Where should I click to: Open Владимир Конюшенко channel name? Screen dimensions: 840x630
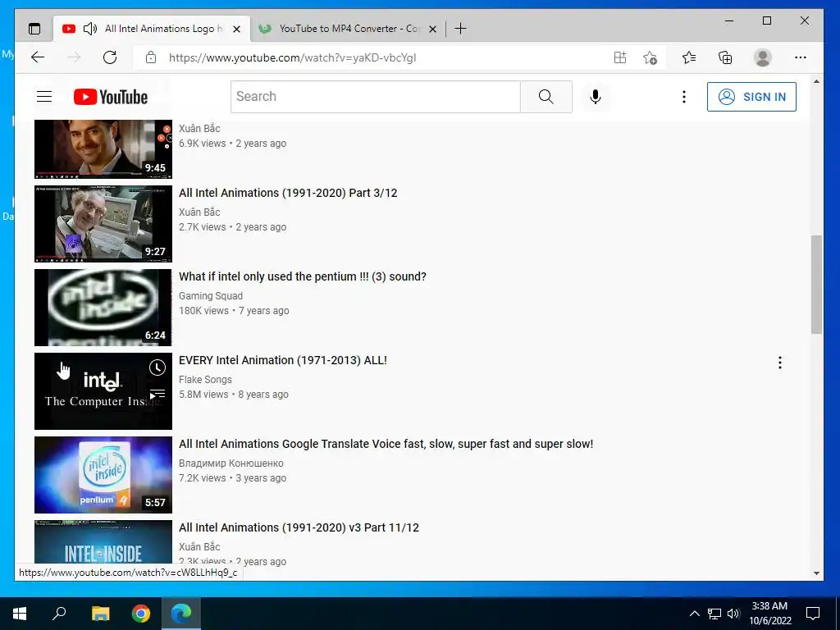[231, 463]
